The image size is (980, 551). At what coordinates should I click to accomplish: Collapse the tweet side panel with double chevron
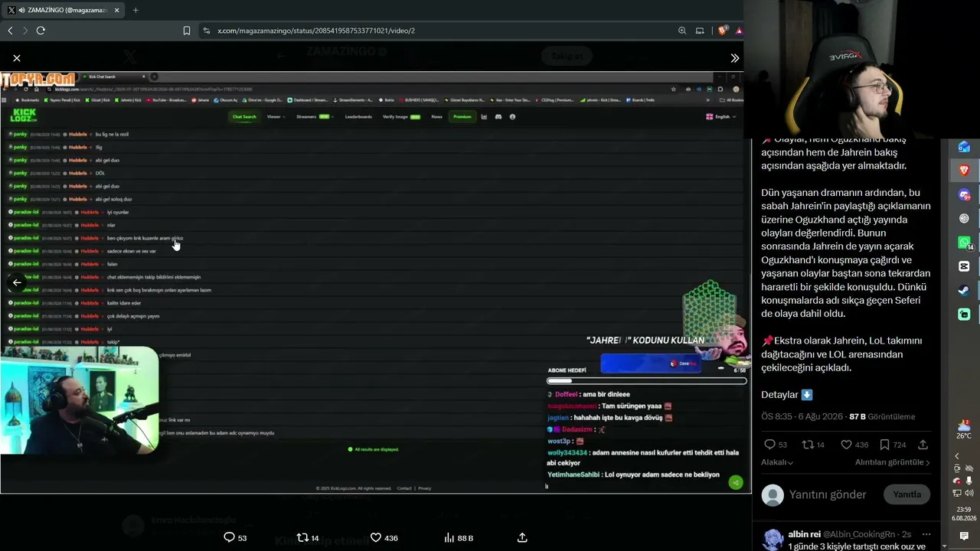tap(735, 58)
